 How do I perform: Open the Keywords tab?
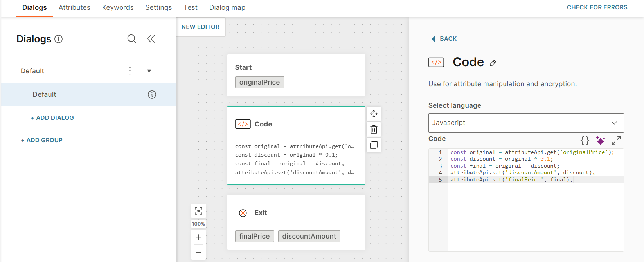118,8
